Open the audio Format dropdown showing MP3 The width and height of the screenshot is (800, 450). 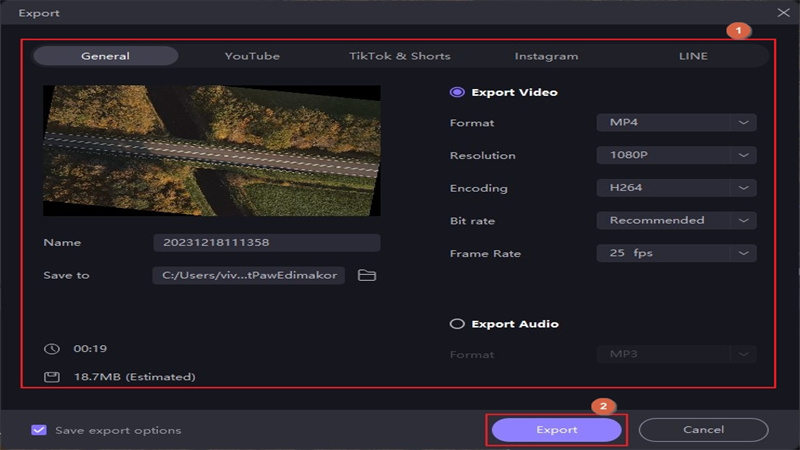(676, 354)
